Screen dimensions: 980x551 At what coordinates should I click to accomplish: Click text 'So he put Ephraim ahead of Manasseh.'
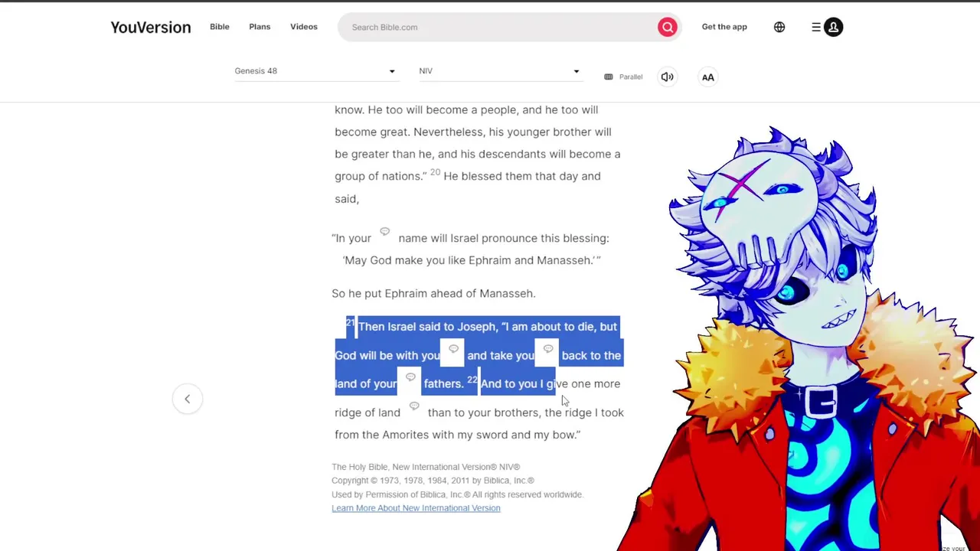pos(433,293)
